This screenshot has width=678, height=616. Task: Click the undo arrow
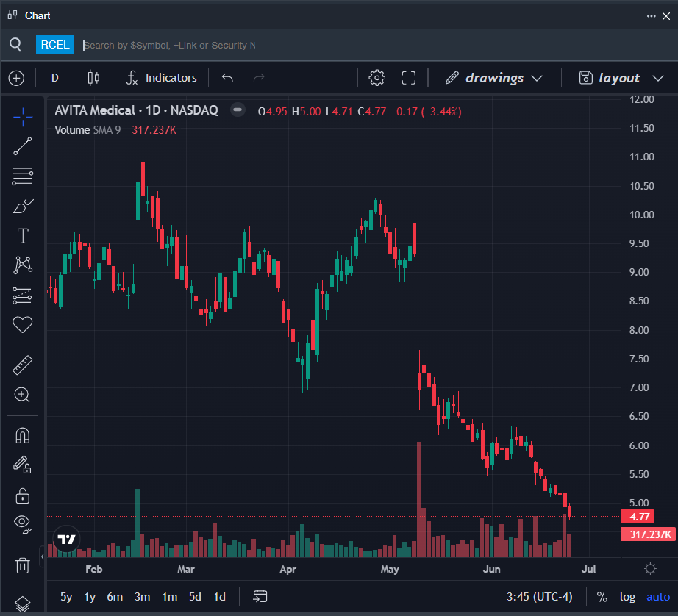(x=227, y=78)
